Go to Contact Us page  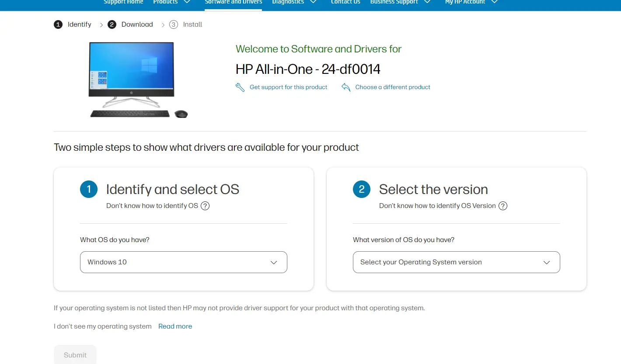coord(345,2)
